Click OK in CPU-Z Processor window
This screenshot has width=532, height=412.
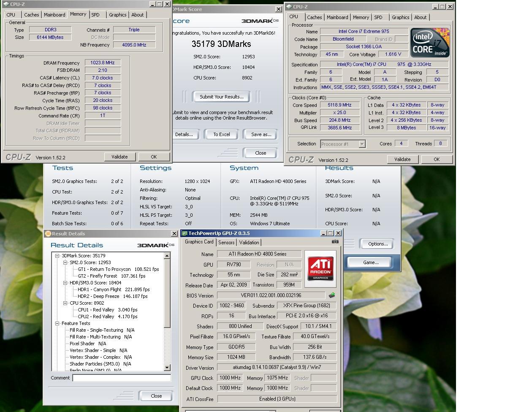pos(437,159)
